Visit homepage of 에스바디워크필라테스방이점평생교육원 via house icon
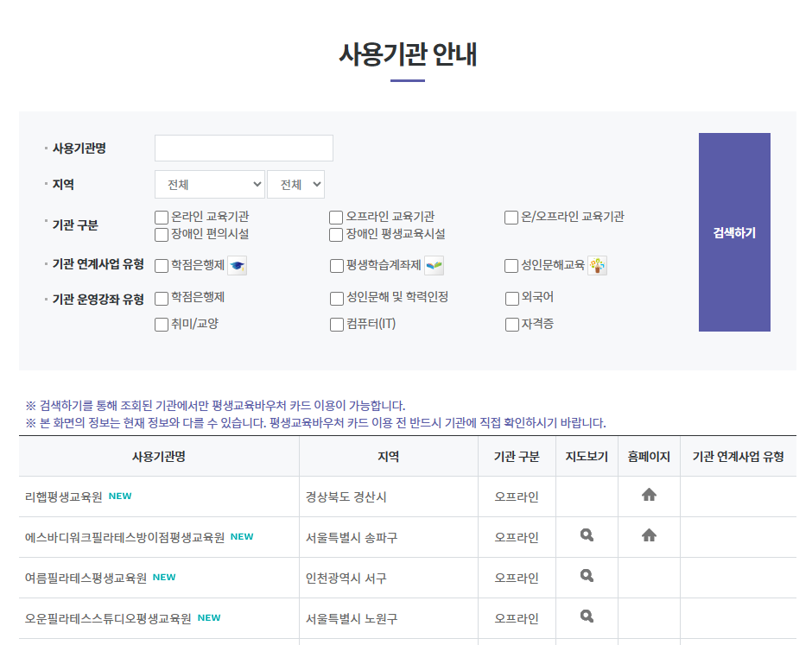 pos(649,536)
